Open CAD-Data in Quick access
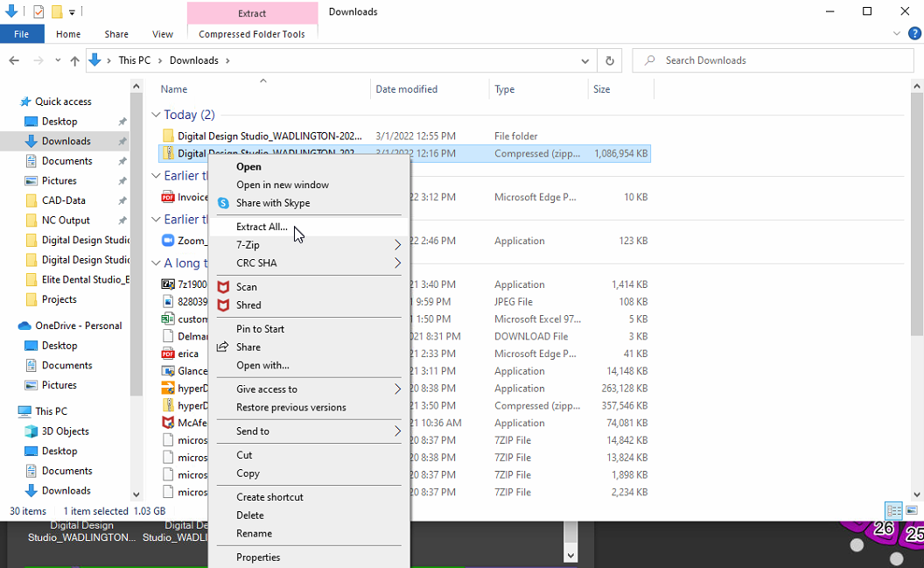 pos(64,201)
